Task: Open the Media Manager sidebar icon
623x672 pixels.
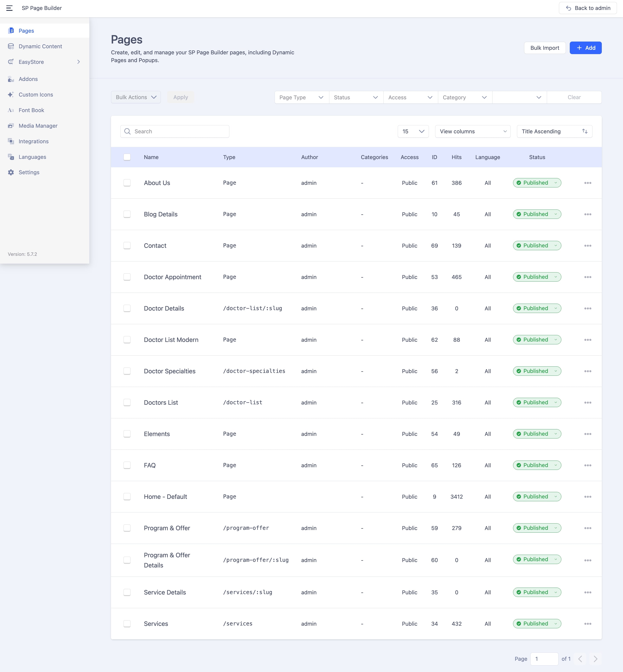Action: click(11, 126)
